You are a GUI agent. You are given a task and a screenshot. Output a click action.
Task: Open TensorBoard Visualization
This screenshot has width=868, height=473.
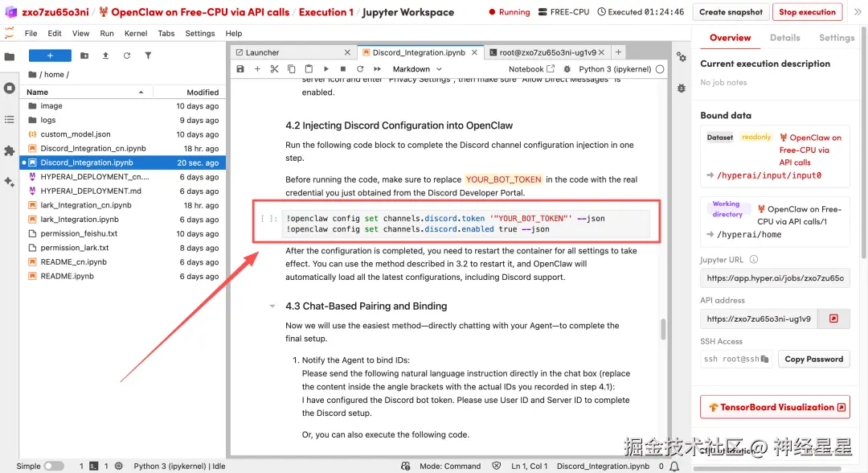coord(775,407)
